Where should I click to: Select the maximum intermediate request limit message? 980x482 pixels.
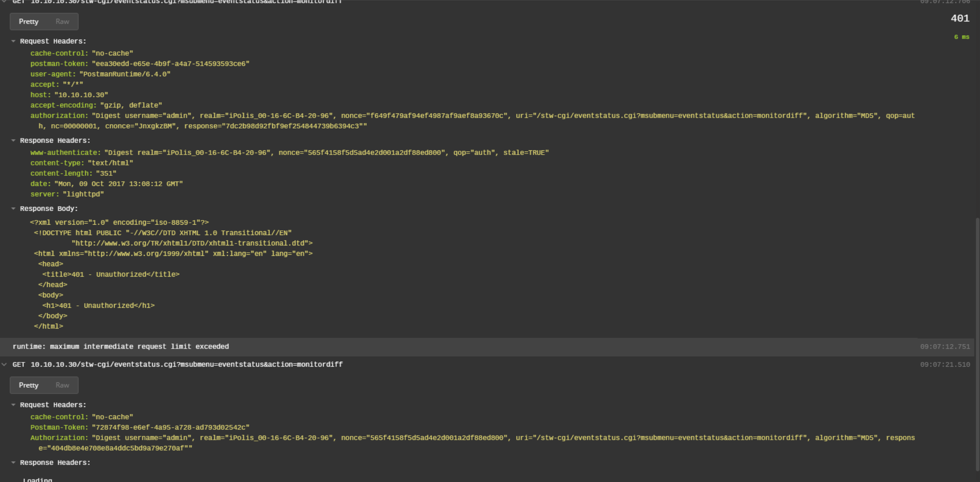(x=121, y=346)
